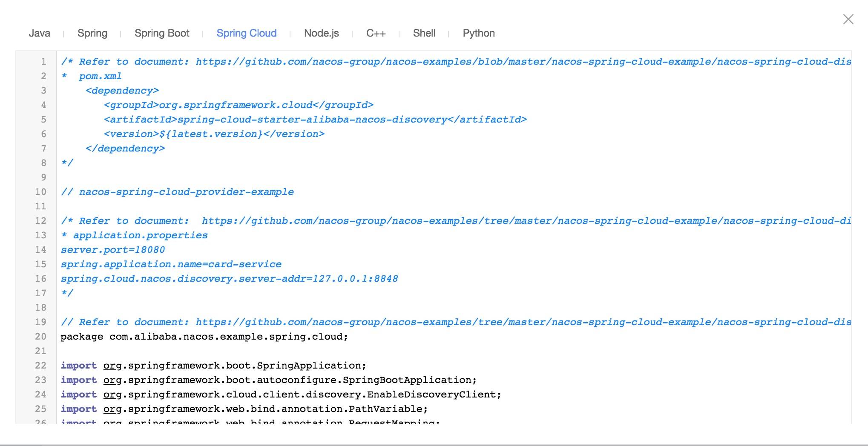The width and height of the screenshot is (868, 446).
Task: Click the GitHub URL on line 19
Action: (x=523, y=322)
